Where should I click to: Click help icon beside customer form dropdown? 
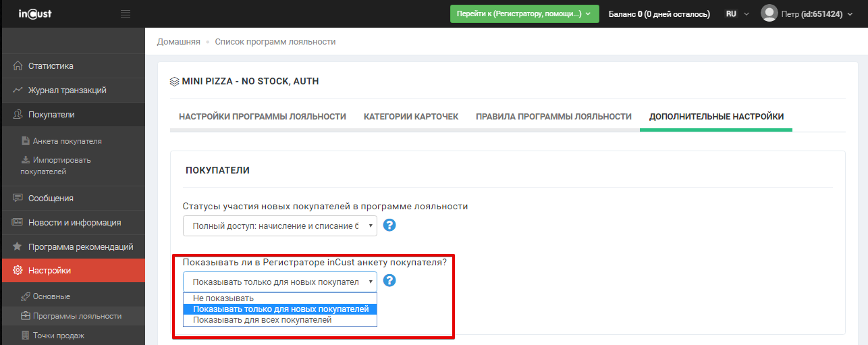pos(389,281)
